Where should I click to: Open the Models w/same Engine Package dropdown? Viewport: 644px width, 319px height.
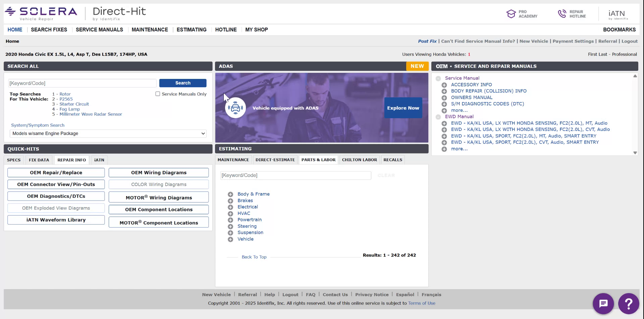click(107, 133)
